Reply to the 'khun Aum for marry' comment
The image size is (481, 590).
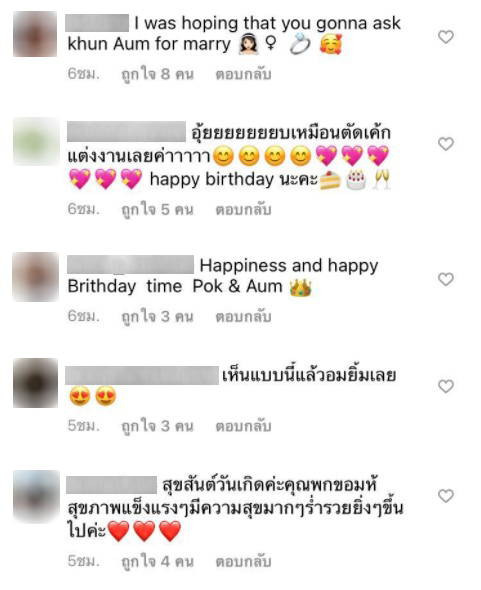point(243,75)
